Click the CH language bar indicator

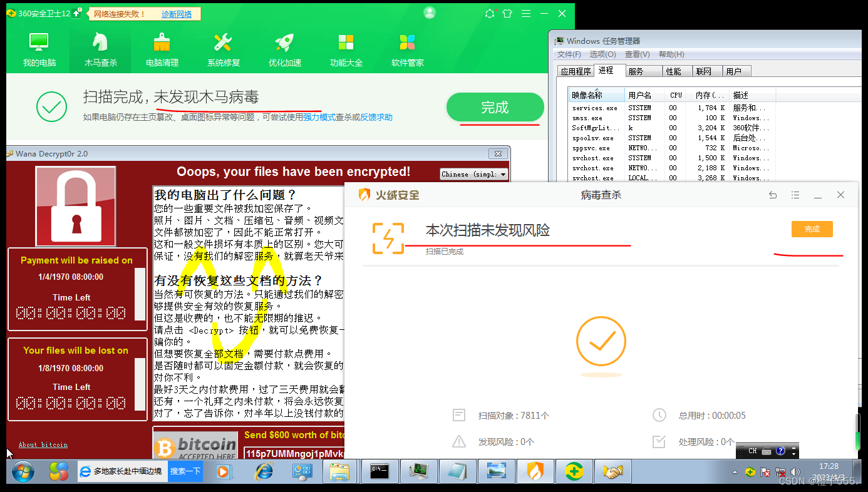coord(752,451)
